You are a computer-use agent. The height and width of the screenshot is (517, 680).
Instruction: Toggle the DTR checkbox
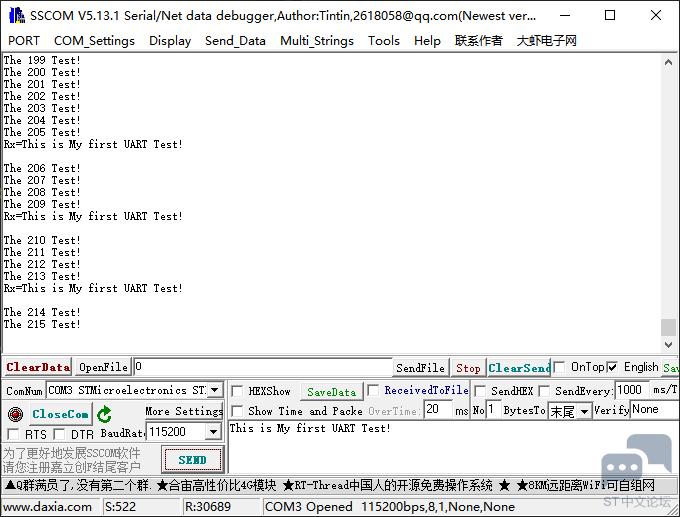59,434
